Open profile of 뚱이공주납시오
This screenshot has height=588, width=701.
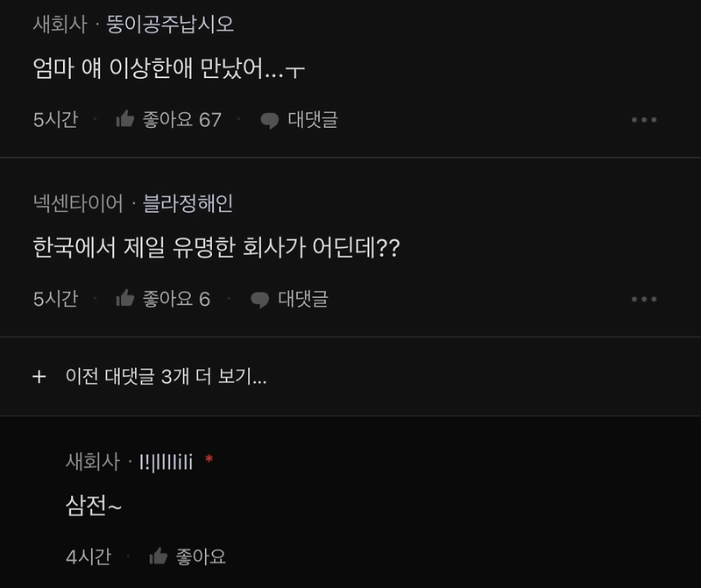[170, 25]
